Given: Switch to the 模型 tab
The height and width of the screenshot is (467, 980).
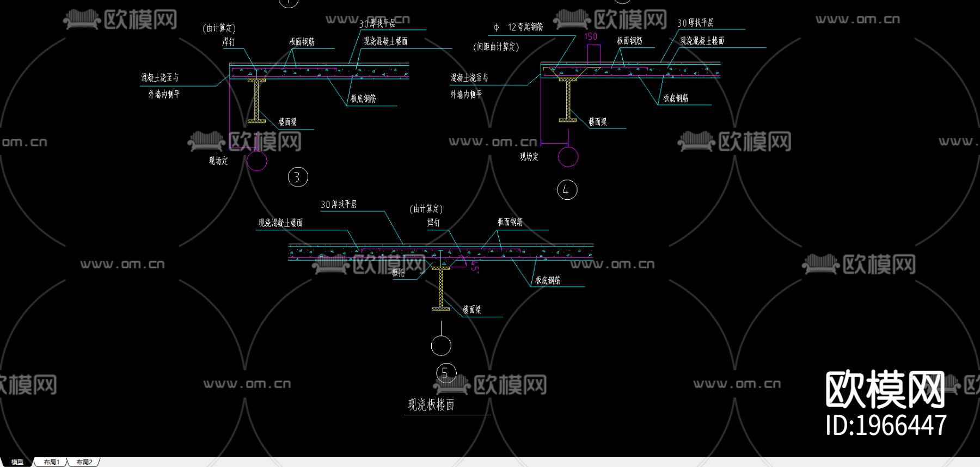Looking at the screenshot, I should 17,462.
